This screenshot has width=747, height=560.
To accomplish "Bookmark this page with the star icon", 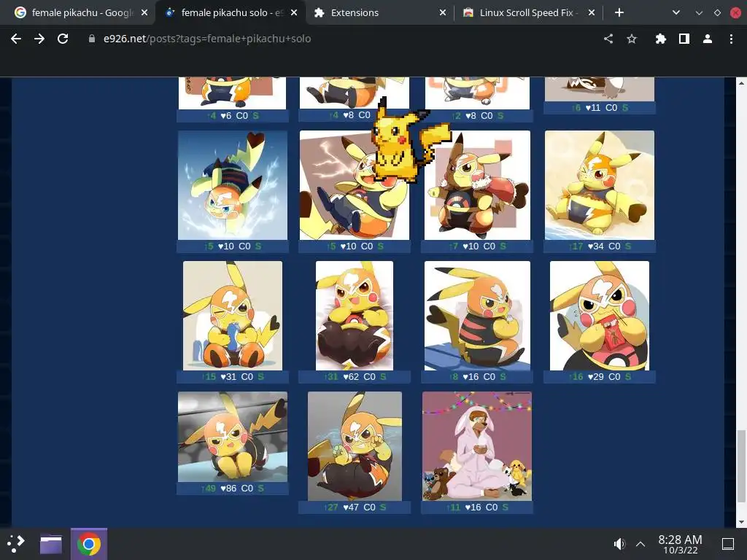I will coord(632,39).
